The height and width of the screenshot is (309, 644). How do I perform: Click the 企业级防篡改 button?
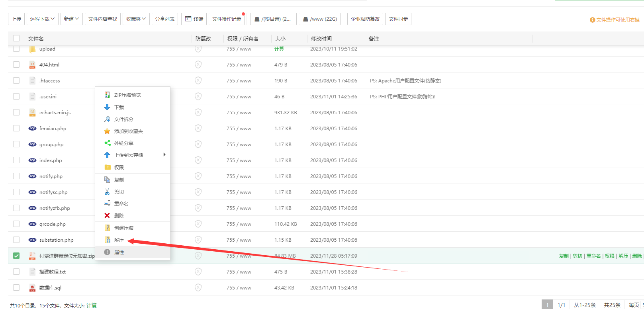[365, 19]
